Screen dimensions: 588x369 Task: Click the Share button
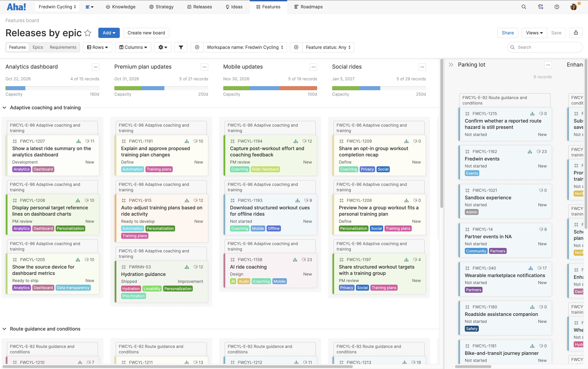tap(508, 33)
